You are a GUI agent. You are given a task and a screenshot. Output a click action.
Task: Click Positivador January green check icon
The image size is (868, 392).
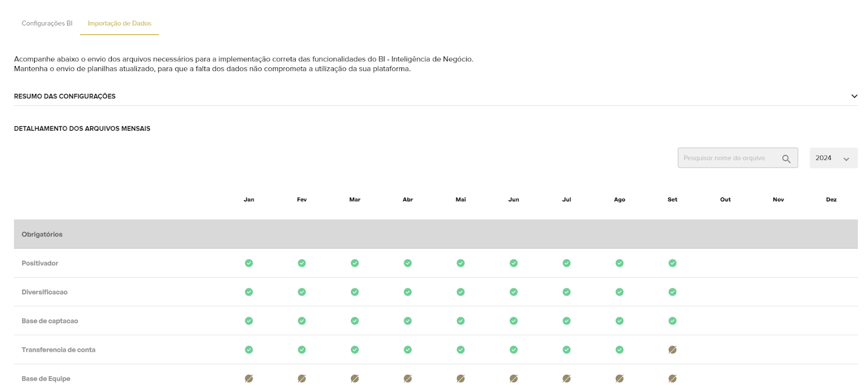[249, 263]
